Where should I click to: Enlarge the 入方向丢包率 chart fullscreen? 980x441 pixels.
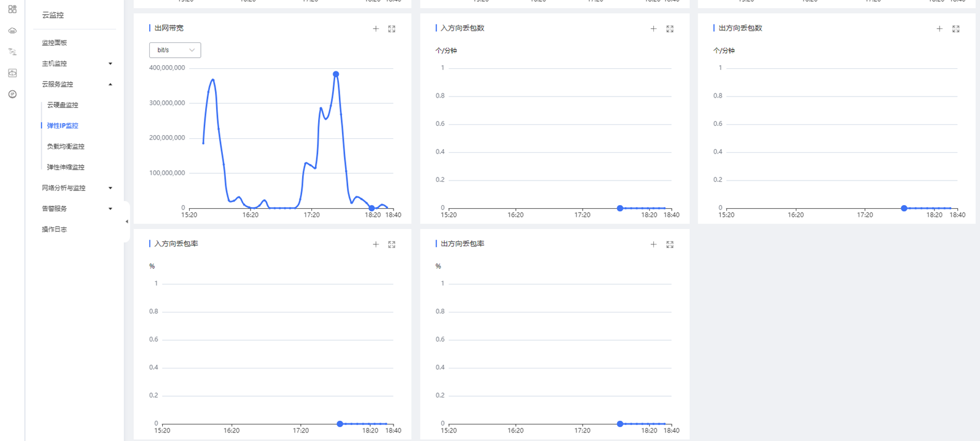click(x=392, y=244)
